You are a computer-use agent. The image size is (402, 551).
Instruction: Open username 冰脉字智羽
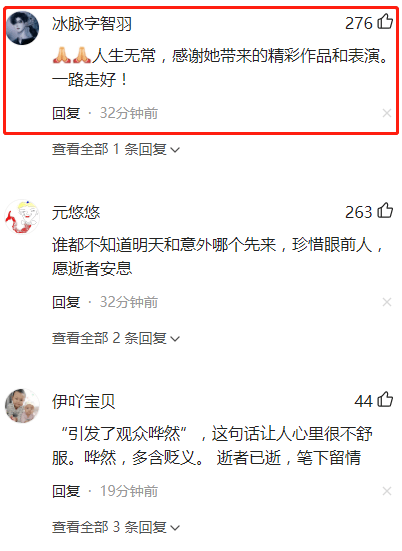click(x=92, y=24)
